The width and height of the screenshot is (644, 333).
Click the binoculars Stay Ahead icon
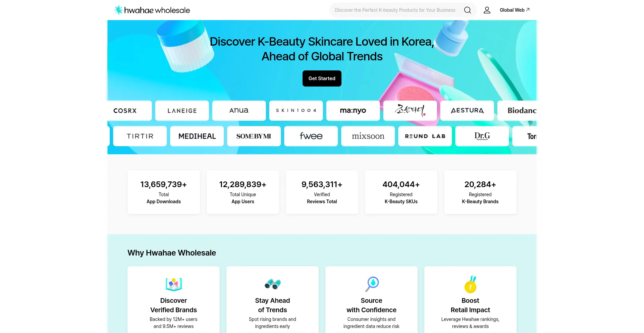(x=272, y=284)
